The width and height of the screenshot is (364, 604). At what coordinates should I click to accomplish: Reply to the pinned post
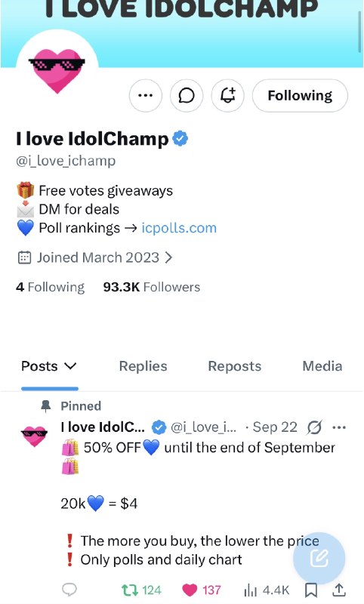[x=69, y=590]
